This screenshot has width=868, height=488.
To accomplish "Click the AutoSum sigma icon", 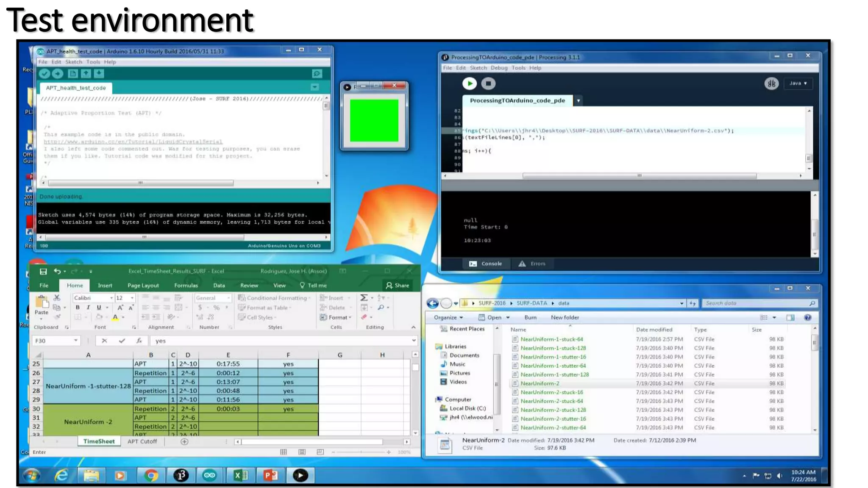I will click(x=364, y=298).
